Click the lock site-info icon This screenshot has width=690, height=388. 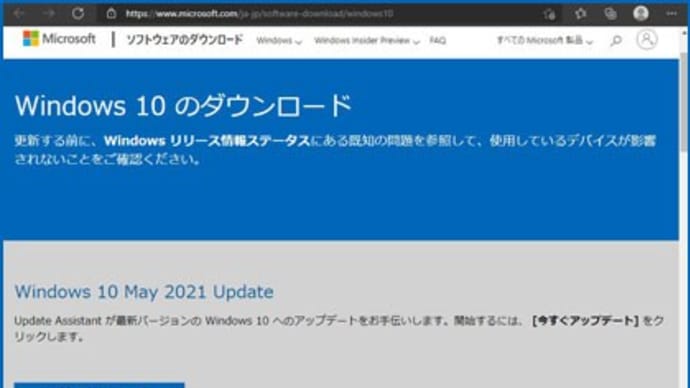pos(111,14)
